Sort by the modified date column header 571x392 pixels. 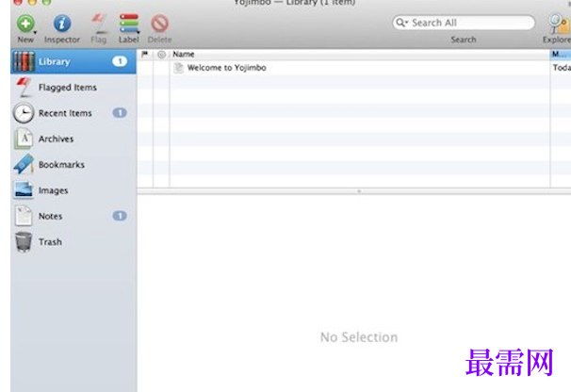(x=561, y=55)
